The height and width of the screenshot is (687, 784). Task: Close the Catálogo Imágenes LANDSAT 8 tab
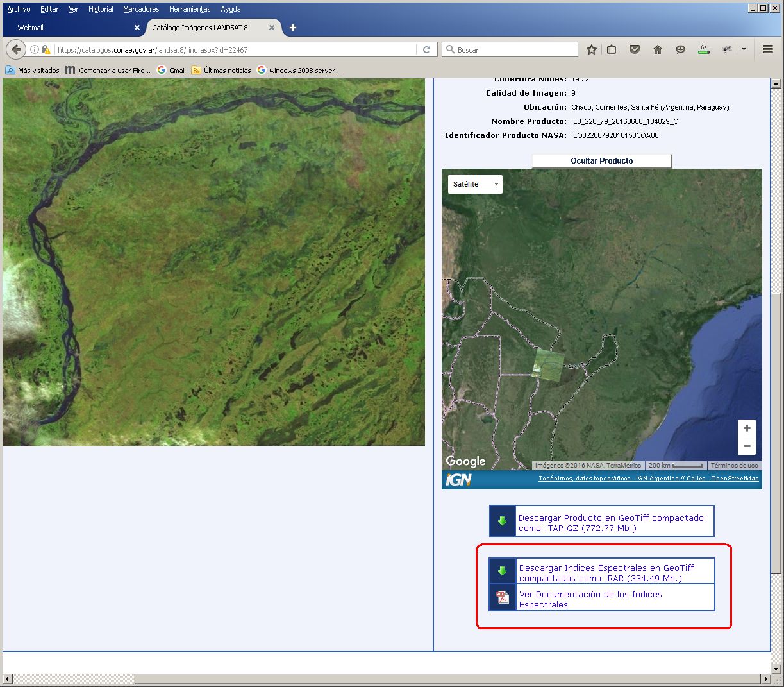pyautogui.click(x=272, y=28)
